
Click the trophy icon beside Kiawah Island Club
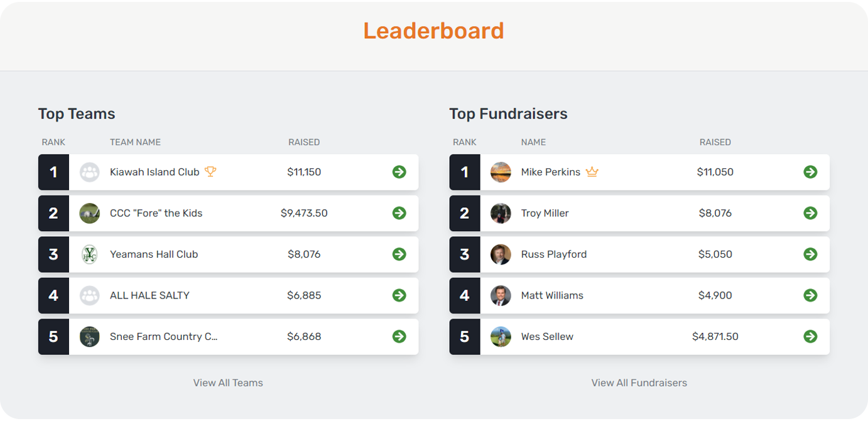coord(210,172)
